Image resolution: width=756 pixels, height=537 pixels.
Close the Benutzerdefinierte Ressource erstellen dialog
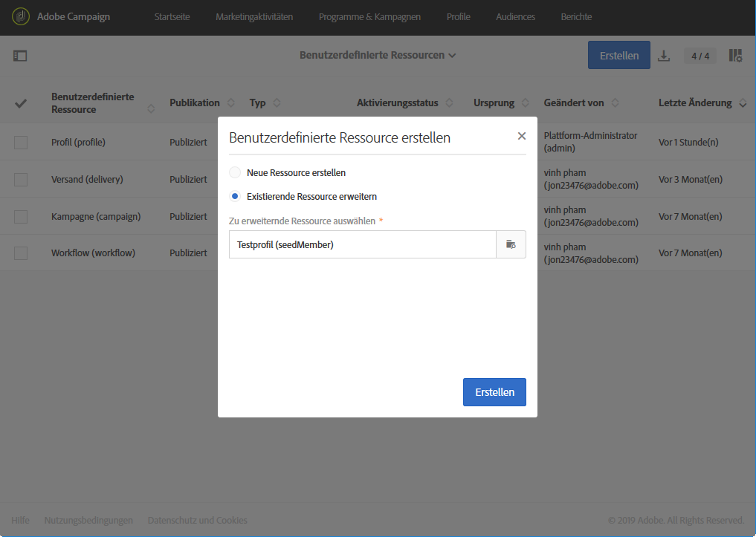coord(522,137)
